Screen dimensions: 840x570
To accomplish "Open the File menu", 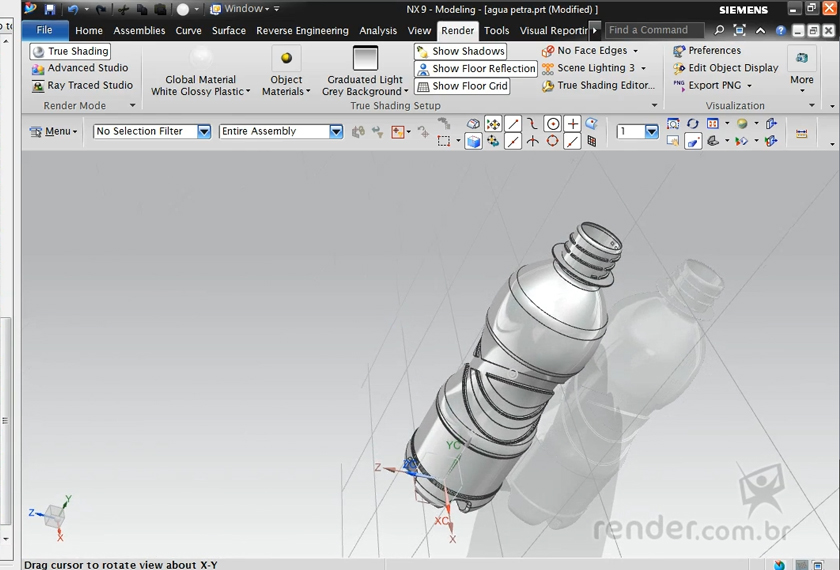I will (45, 31).
